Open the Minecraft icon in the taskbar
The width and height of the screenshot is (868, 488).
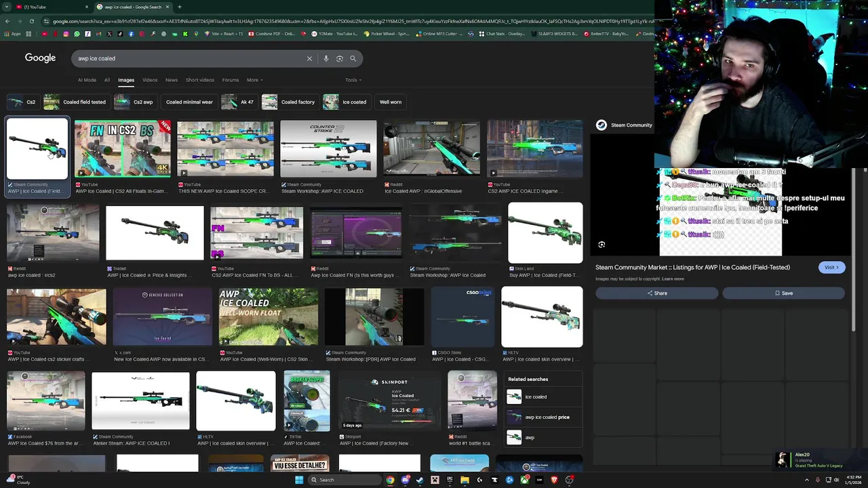coord(435,480)
